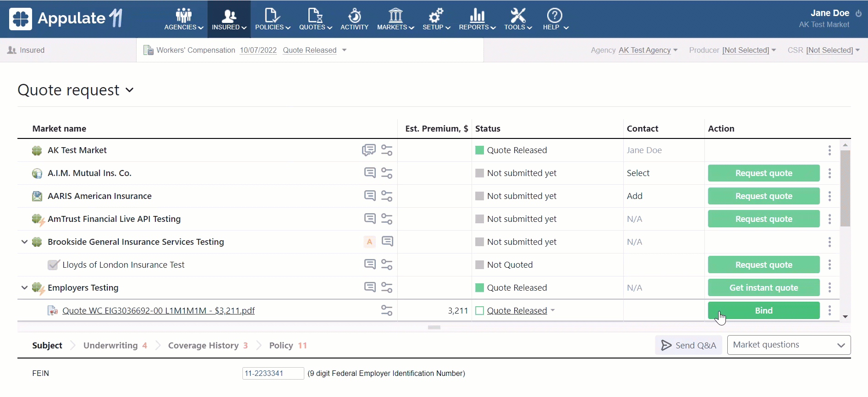Image resolution: width=868 pixels, height=397 pixels.
Task: Click the PDF file icon of Quote WC
Action: (x=53, y=311)
